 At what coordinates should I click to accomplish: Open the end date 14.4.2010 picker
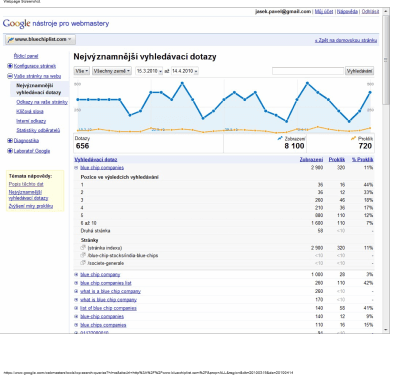(185, 71)
